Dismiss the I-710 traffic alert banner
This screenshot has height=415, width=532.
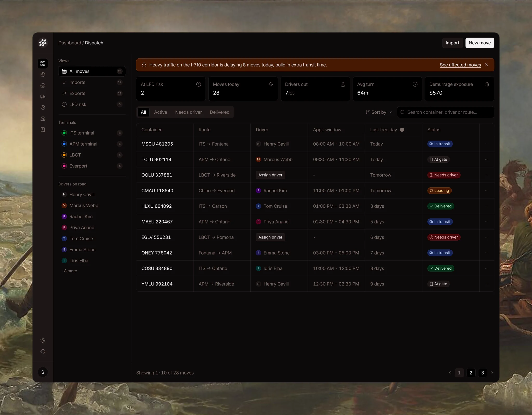[x=487, y=65]
